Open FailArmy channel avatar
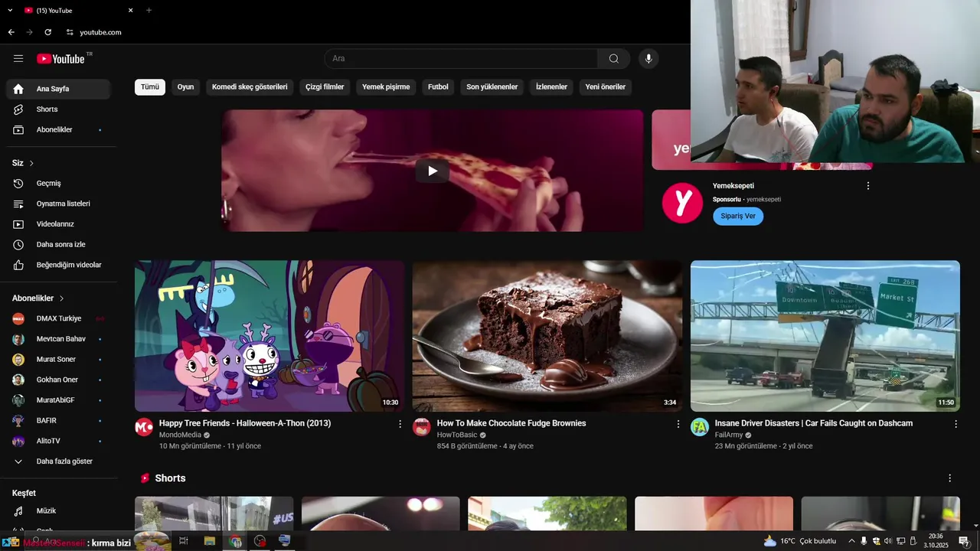980x551 pixels. point(700,427)
